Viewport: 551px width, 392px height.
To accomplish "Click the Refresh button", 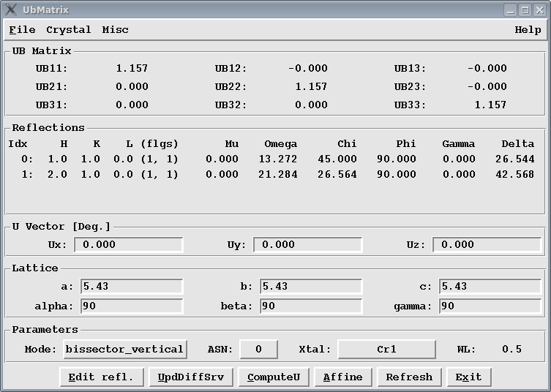I will pos(409,377).
